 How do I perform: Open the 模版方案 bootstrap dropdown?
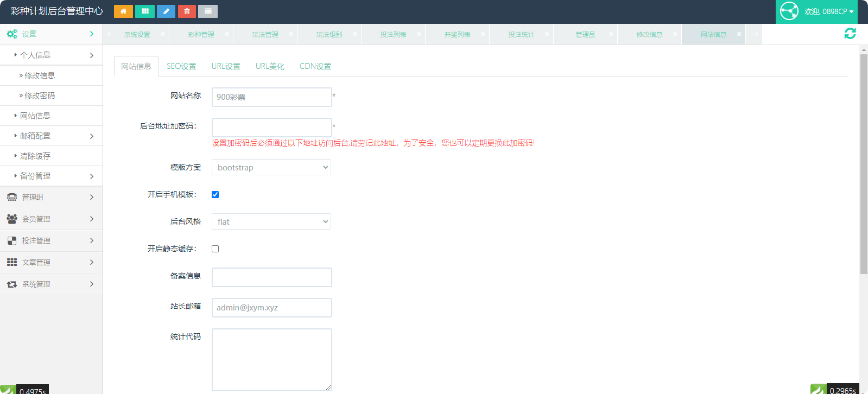[271, 168]
